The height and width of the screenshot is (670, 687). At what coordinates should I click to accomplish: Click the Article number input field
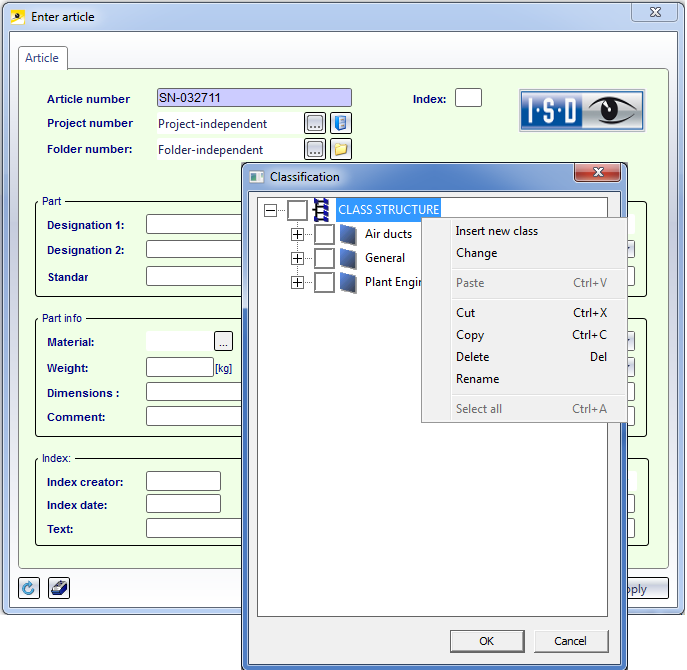point(254,98)
